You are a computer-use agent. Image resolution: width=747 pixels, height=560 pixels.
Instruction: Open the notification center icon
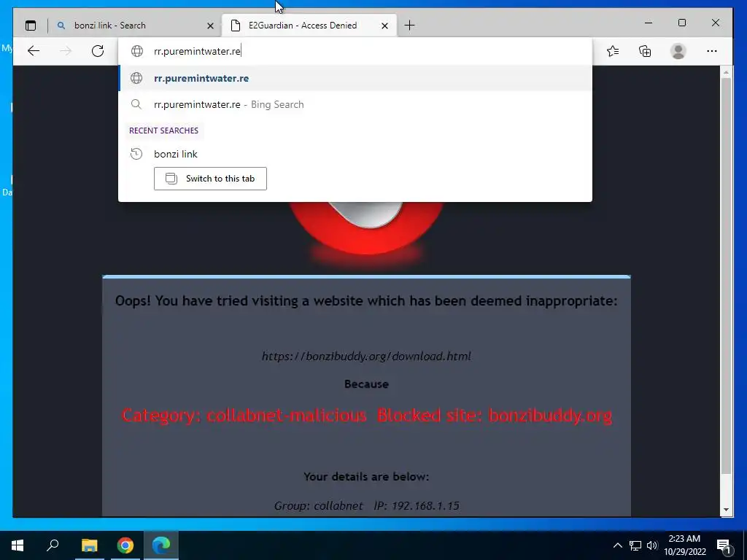724,545
